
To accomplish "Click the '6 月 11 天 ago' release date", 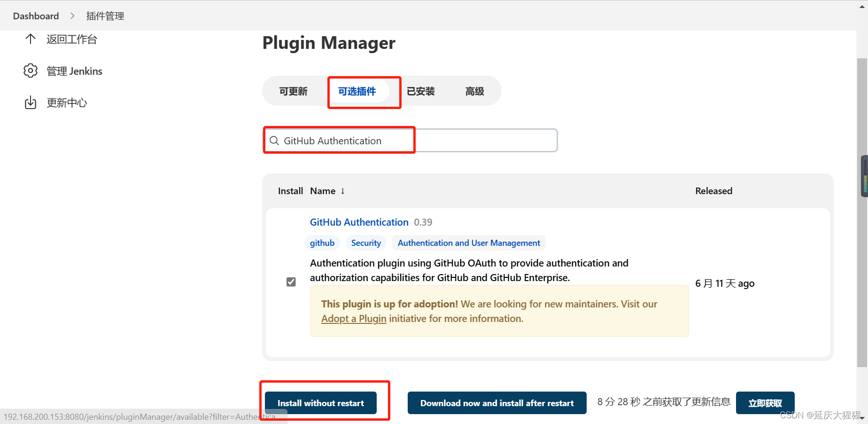I will (x=725, y=283).
